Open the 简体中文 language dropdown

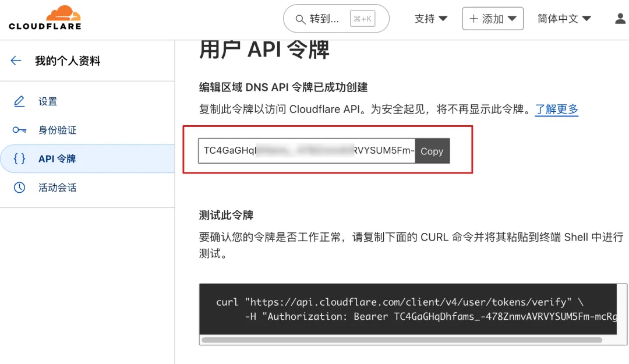point(564,19)
